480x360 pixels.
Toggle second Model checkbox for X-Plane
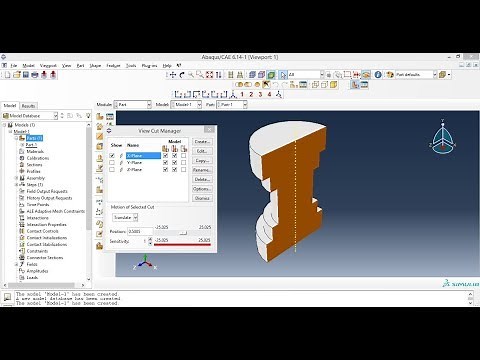coord(174,156)
